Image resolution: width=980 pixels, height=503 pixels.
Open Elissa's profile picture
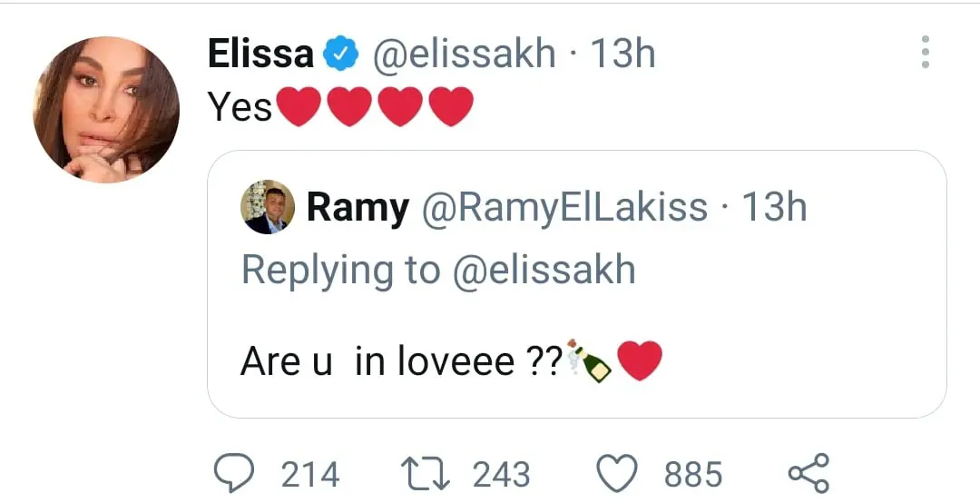pyautogui.click(x=106, y=110)
